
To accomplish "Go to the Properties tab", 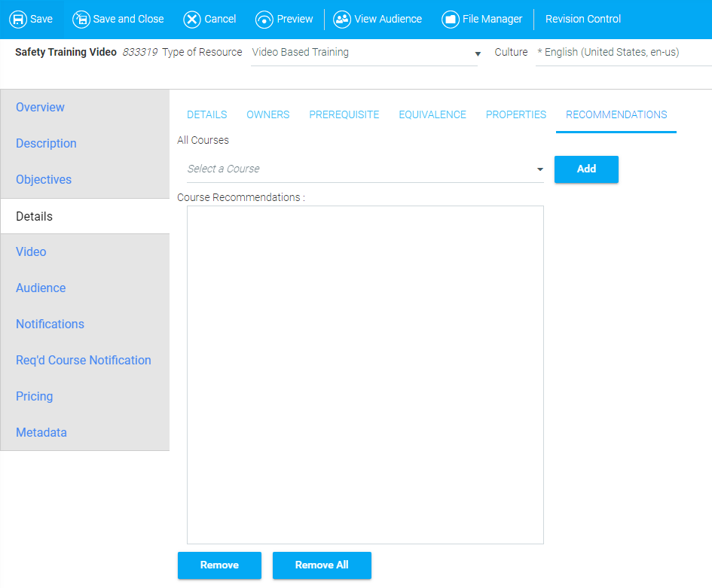I will (x=515, y=115).
